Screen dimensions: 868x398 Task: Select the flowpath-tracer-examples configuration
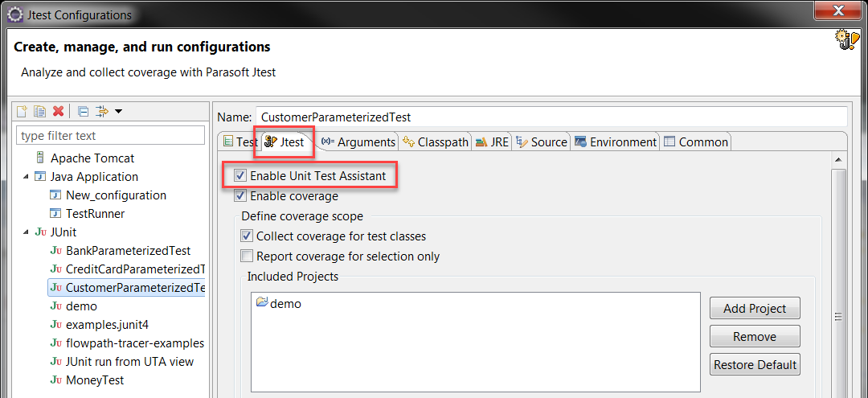click(135, 343)
